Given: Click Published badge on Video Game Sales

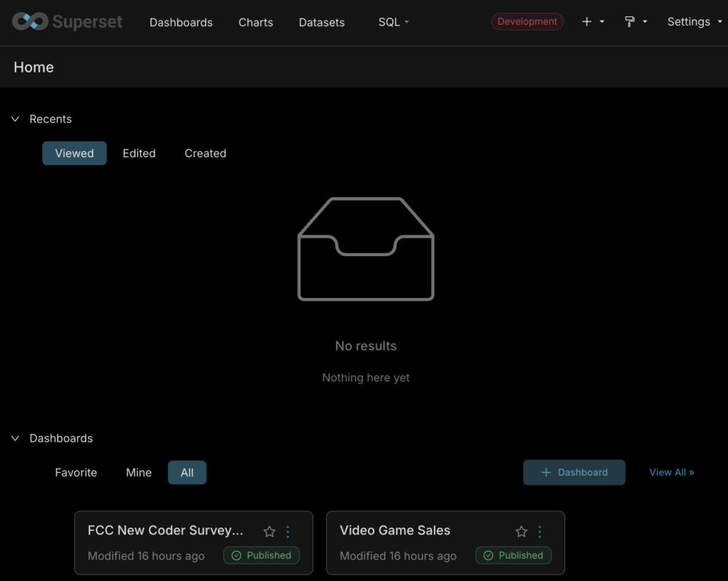Looking at the screenshot, I should pos(513,555).
